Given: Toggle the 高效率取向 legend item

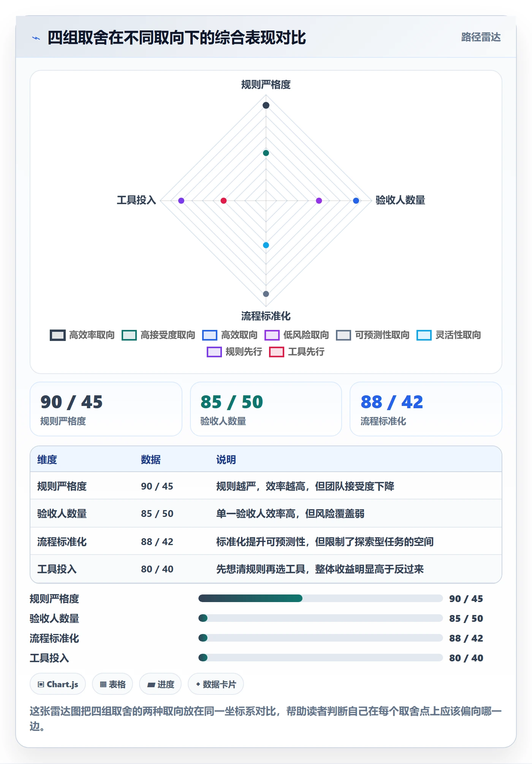Looking at the screenshot, I should (82, 335).
